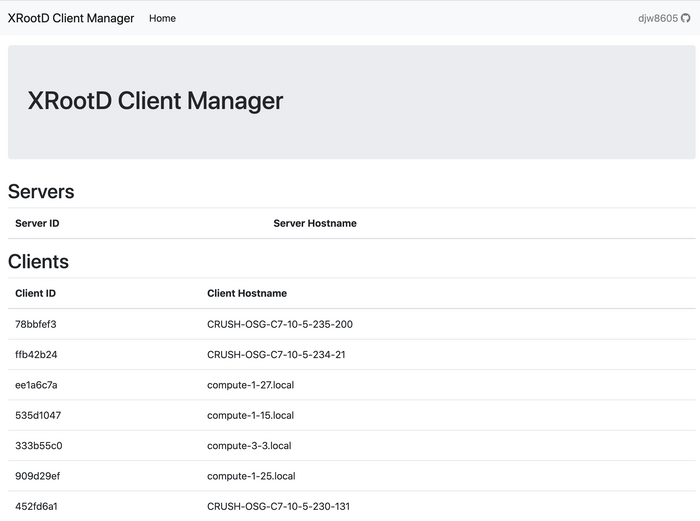Screen dimensions: 700x521
Task: Select hostname CRUSH-OSG-C7-10-5-230-131
Action: tap(279, 506)
